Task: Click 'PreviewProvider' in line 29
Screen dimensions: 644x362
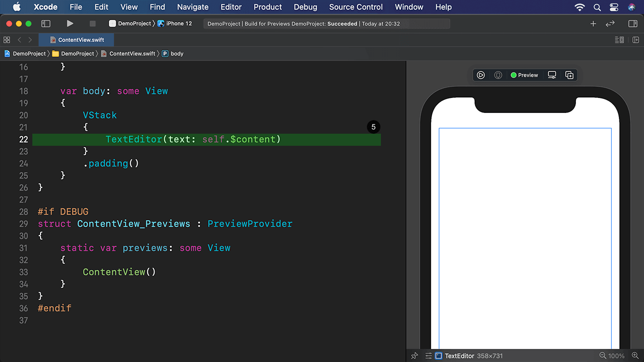Action: pos(250,224)
